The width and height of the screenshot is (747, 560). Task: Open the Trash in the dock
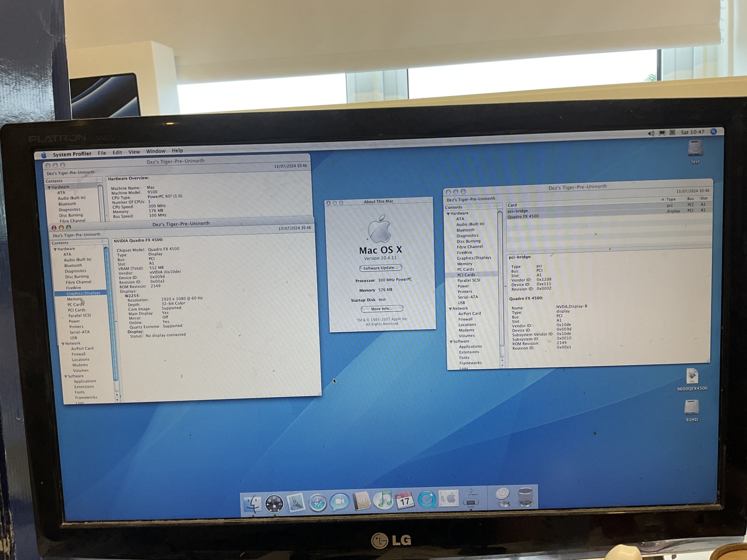pos(525,497)
